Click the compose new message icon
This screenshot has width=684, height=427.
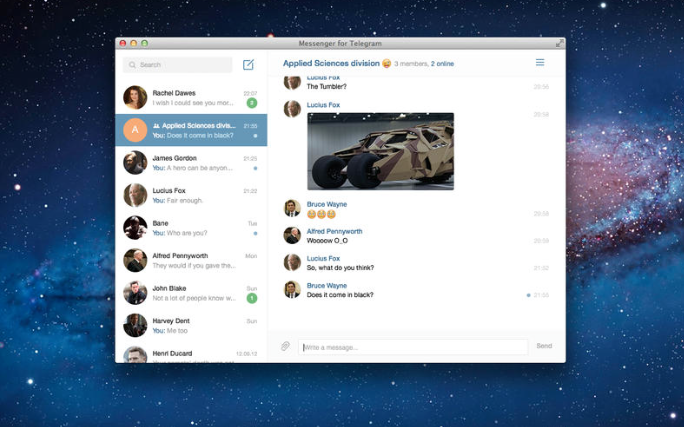point(248,65)
